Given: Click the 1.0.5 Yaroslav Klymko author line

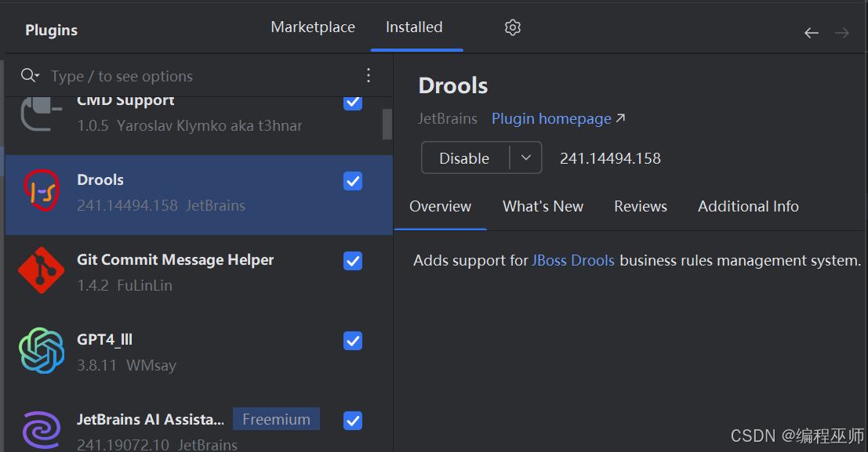Looking at the screenshot, I should (x=189, y=125).
